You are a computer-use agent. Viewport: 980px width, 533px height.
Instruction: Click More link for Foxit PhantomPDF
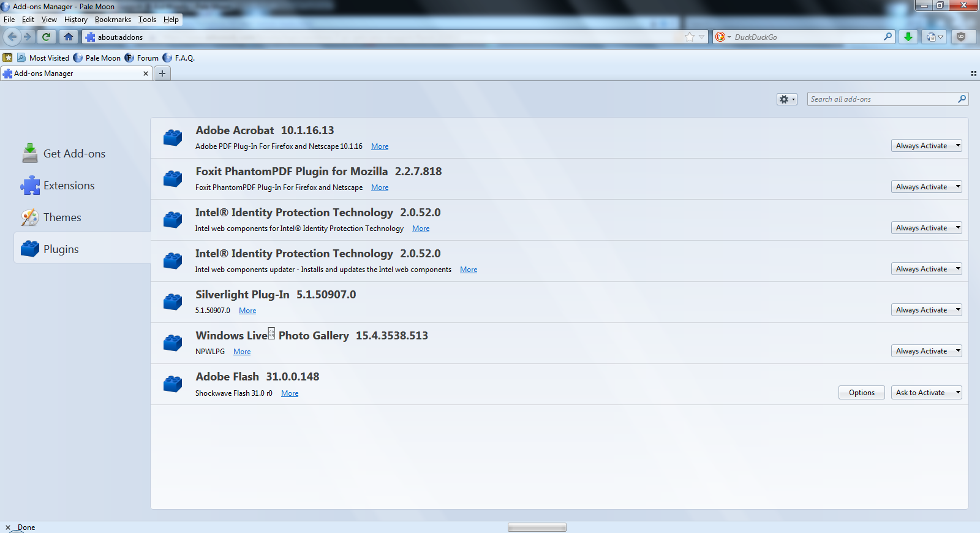point(380,187)
